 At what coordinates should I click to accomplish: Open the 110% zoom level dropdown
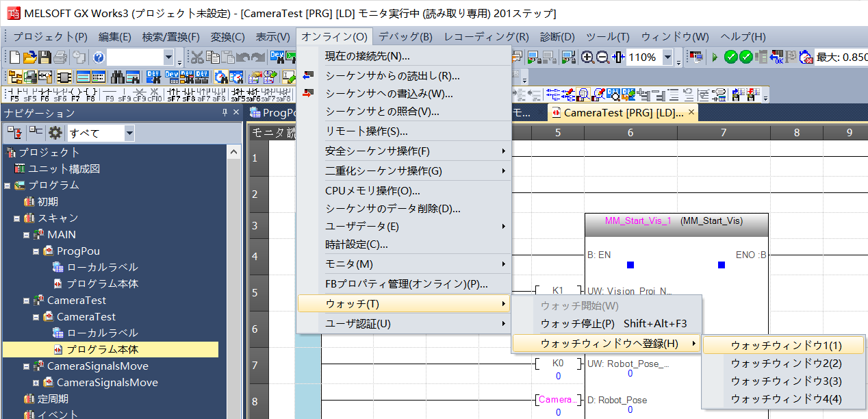coord(667,58)
